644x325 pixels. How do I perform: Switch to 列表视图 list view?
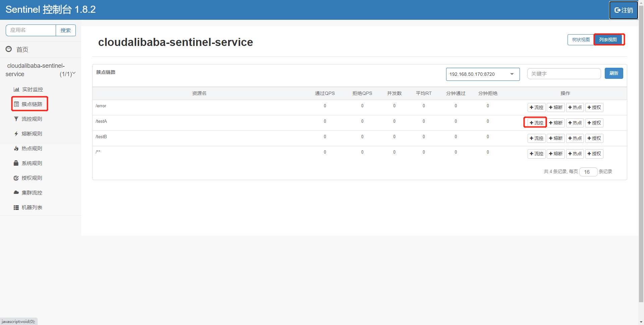[608, 40]
